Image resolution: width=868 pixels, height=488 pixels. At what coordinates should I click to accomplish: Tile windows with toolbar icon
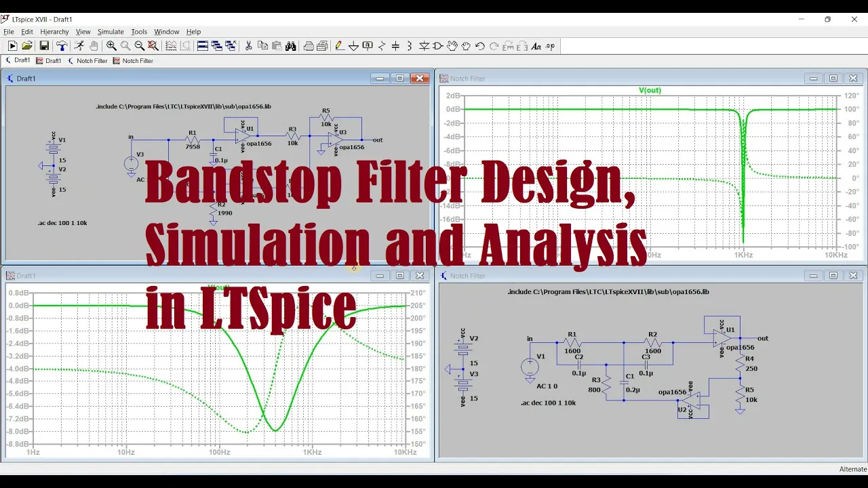pos(202,46)
